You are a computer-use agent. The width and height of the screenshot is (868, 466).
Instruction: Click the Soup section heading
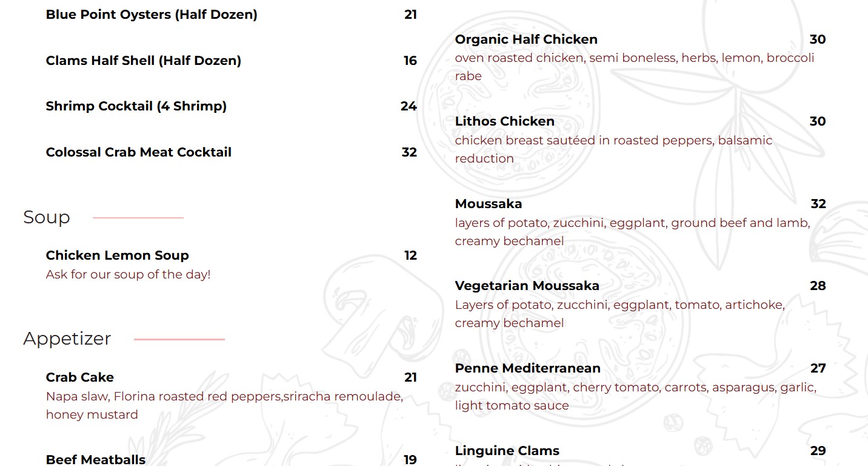[47, 217]
